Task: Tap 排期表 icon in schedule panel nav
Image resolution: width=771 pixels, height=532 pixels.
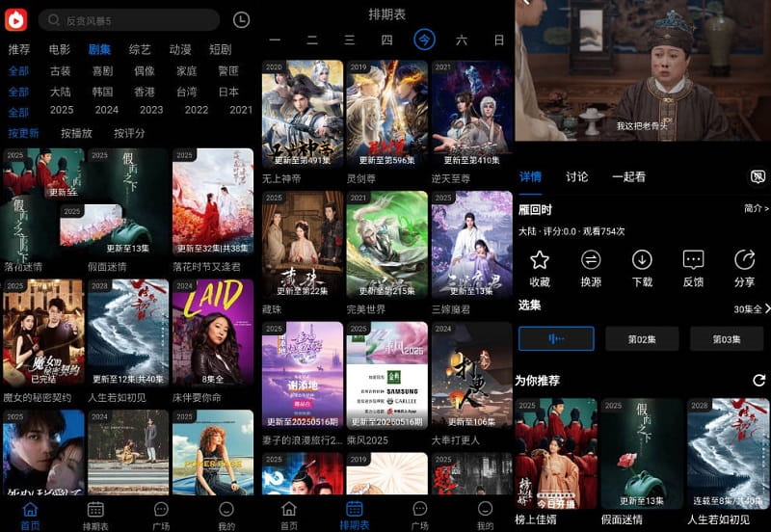Action: click(354, 509)
